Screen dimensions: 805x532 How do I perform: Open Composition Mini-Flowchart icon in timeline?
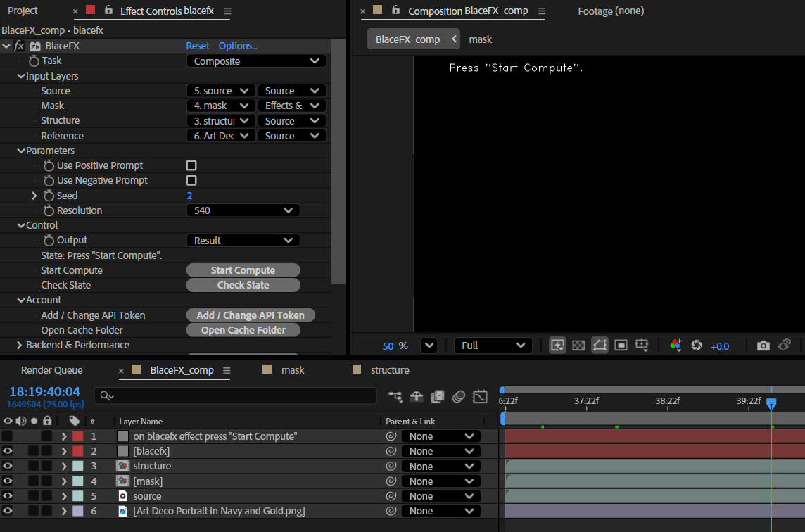[x=395, y=396]
